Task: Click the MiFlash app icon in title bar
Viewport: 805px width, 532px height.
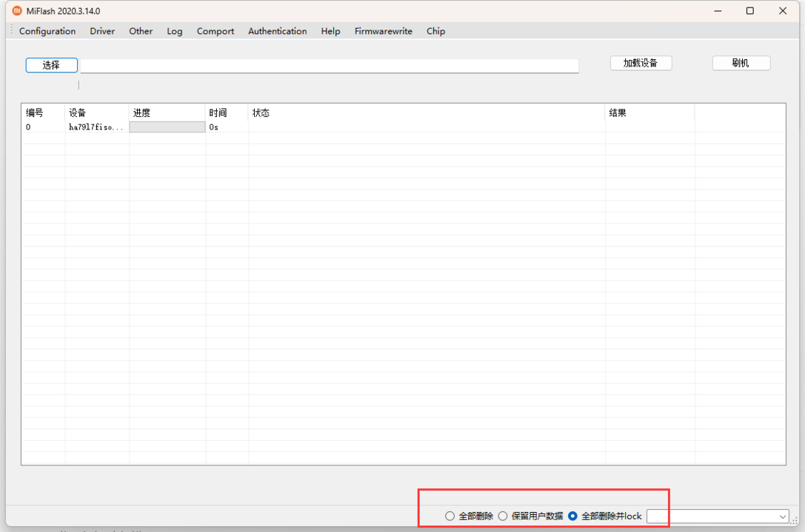Action: [x=17, y=11]
